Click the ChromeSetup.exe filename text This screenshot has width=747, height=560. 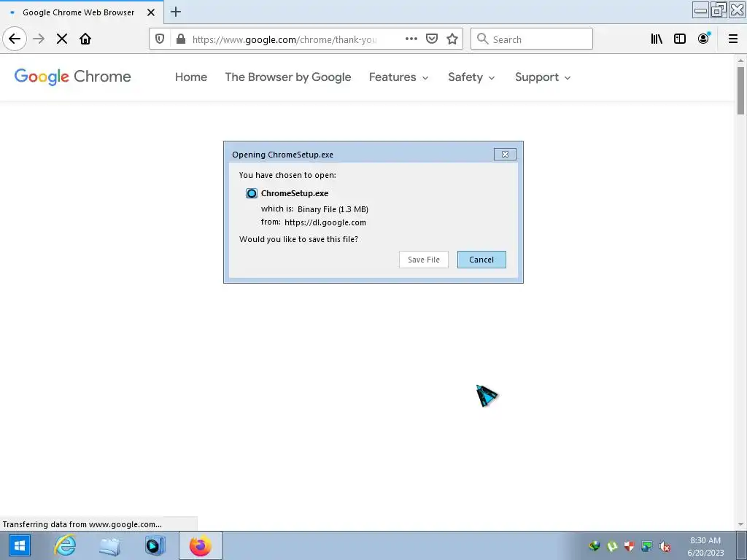tap(295, 193)
